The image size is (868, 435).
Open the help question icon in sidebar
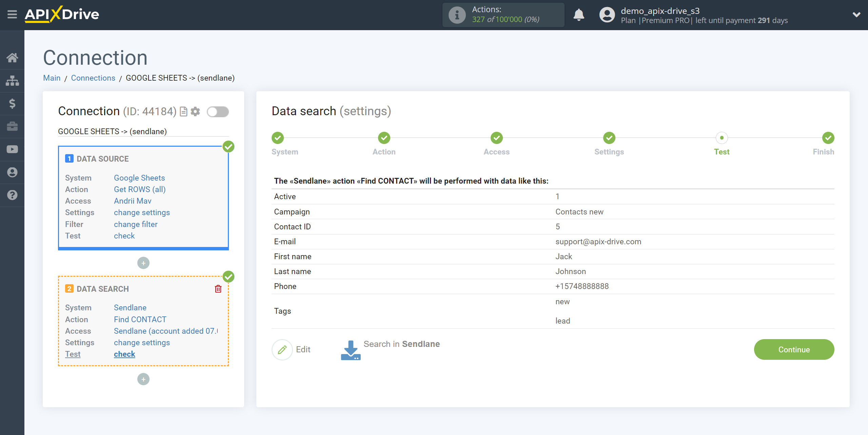click(x=12, y=195)
